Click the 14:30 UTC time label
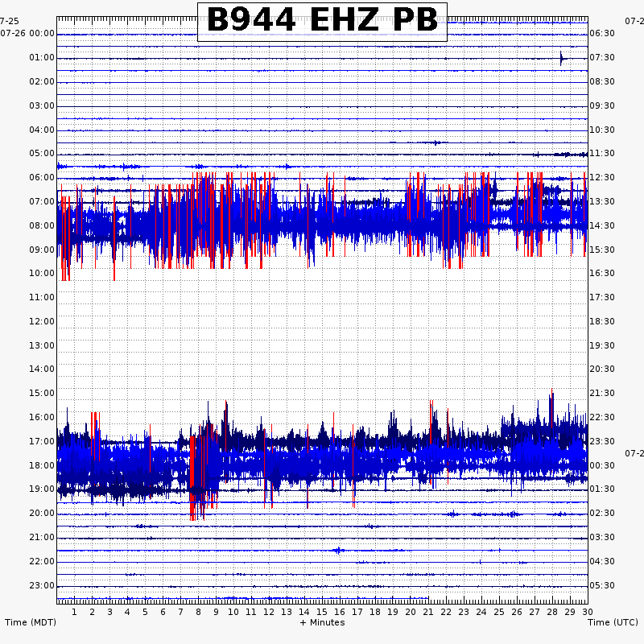Viewport: 644px width, 644px height. [x=602, y=225]
